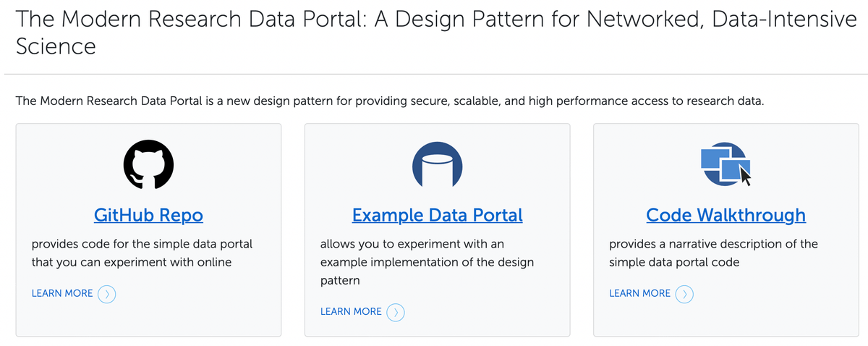
Task: Open the Example Data Portal title link
Action: (437, 215)
